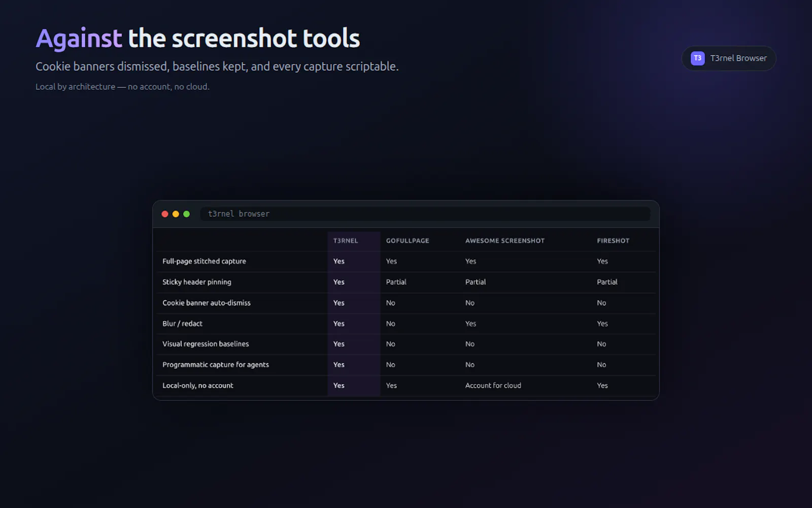Click GoFullPage's Yes for local-only, no account
Image resolution: width=812 pixels, height=508 pixels.
(391, 386)
